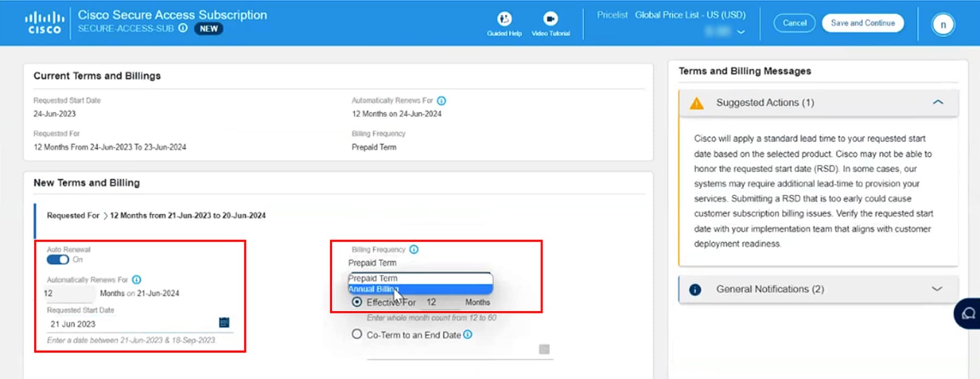Open info icon next to SECURE-ACCESS-SUB

click(183, 28)
